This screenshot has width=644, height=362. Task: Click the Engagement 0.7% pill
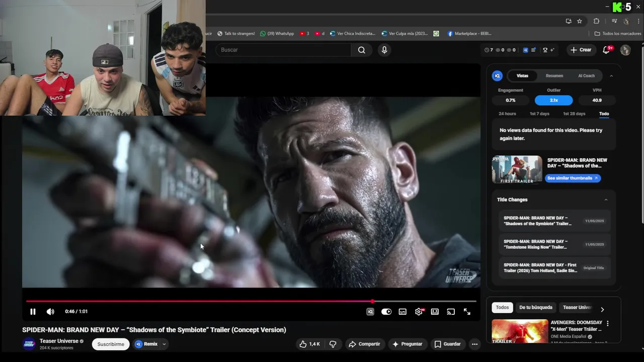[x=511, y=100]
